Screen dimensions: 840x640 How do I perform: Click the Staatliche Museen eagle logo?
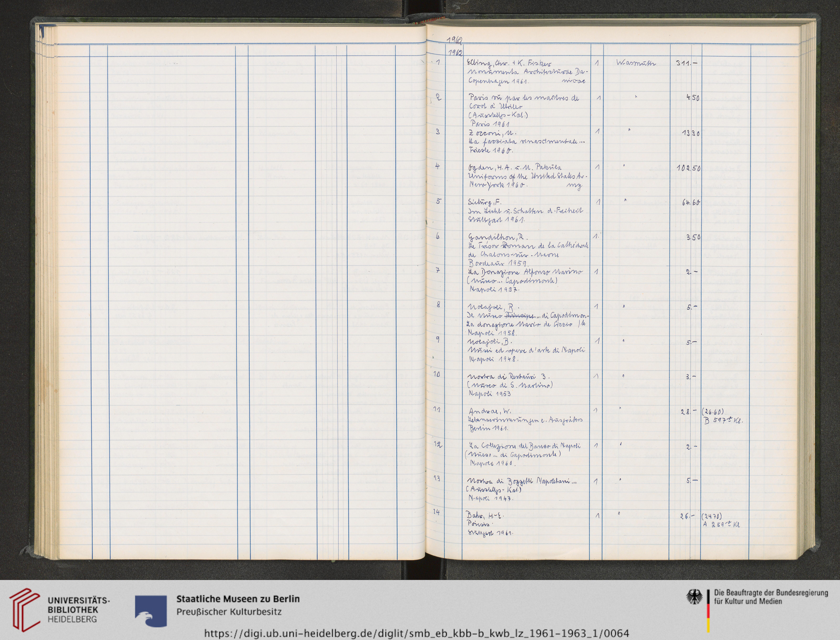coord(151,611)
